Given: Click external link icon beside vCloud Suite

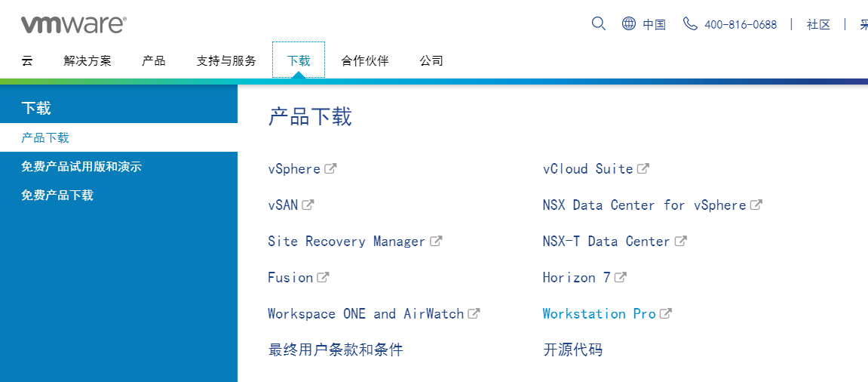Looking at the screenshot, I should [643, 168].
